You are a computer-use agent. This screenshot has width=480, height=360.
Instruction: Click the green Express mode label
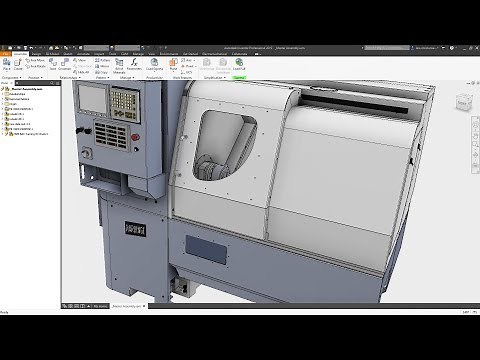tap(239, 78)
